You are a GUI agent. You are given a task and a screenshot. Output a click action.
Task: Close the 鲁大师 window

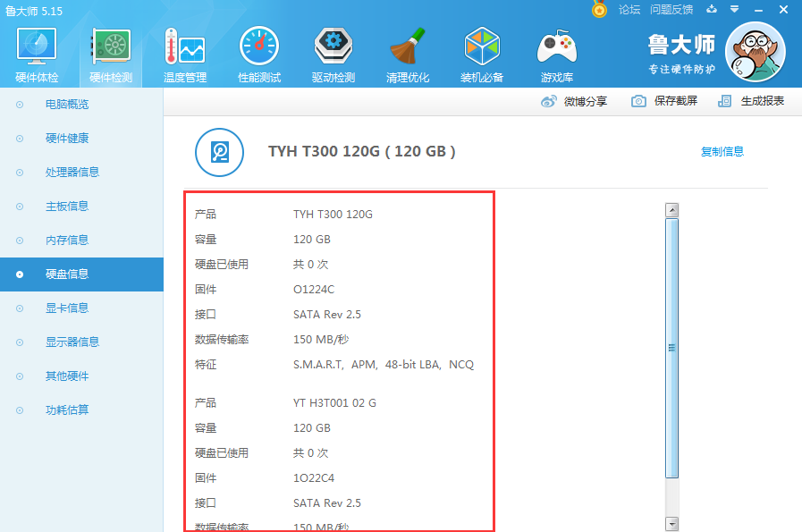pos(783,10)
